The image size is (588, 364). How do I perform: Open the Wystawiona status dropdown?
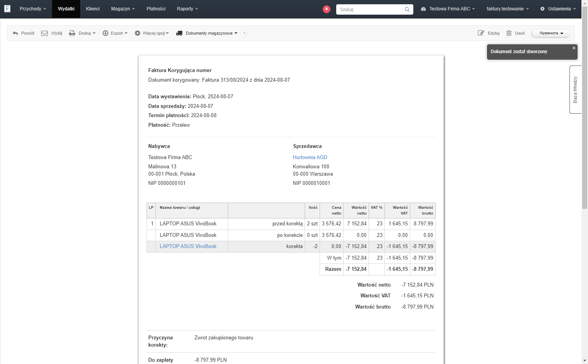[551, 34]
